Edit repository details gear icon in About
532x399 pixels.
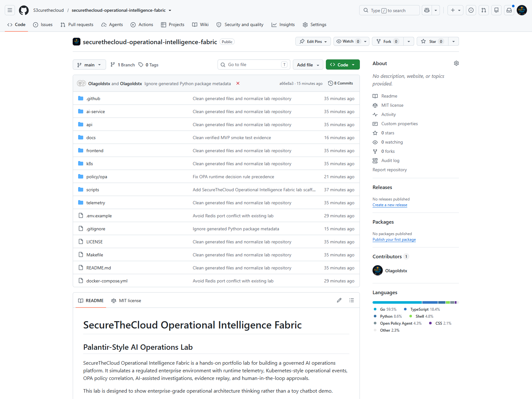(x=456, y=63)
